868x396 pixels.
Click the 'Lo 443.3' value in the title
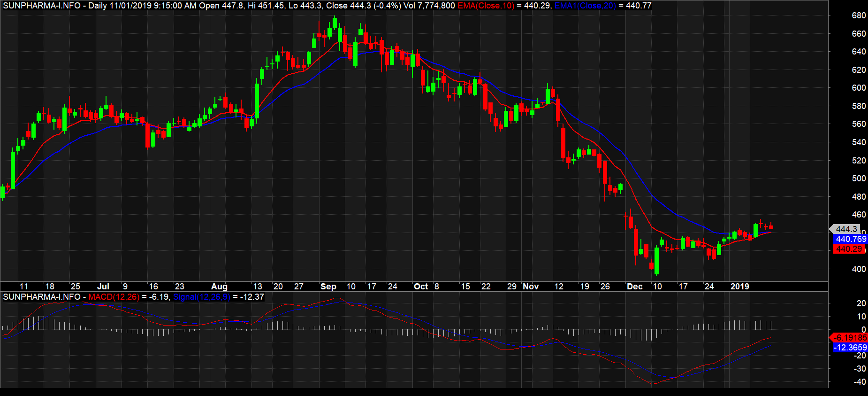(x=305, y=6)
